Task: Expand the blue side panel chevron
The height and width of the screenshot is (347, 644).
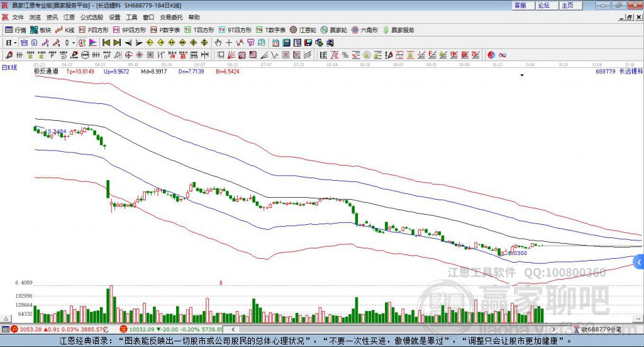Action: coord(639,262)
